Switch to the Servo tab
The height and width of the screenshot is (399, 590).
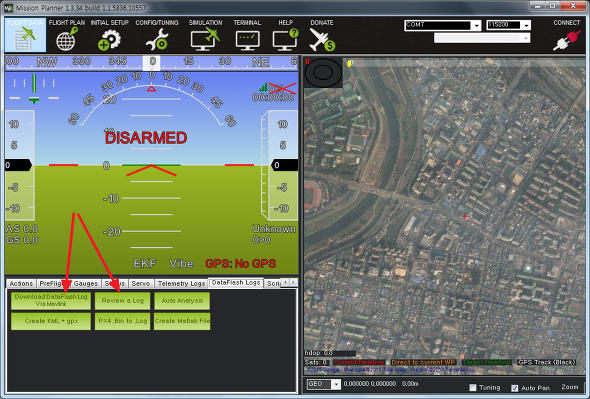coord(141,283)
